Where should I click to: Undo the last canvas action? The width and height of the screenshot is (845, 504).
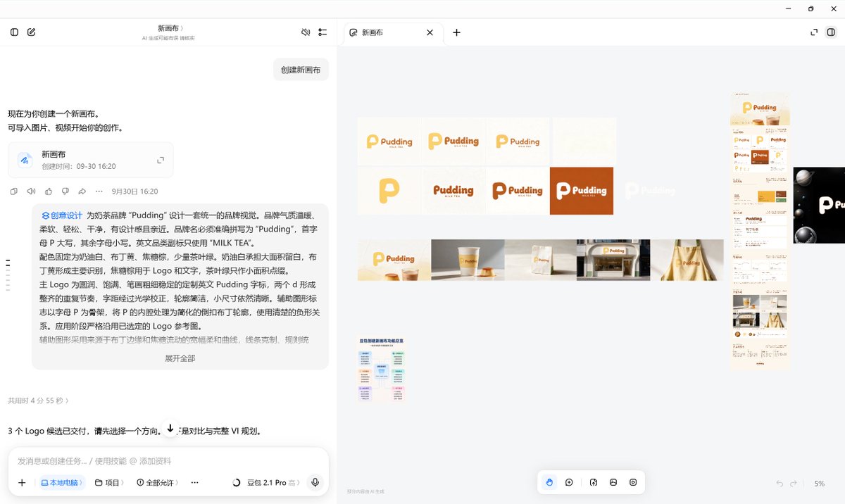[780, 484]
